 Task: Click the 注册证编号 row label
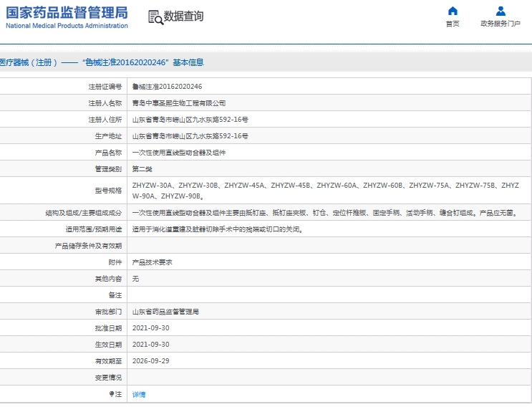[x=105, y=87]
